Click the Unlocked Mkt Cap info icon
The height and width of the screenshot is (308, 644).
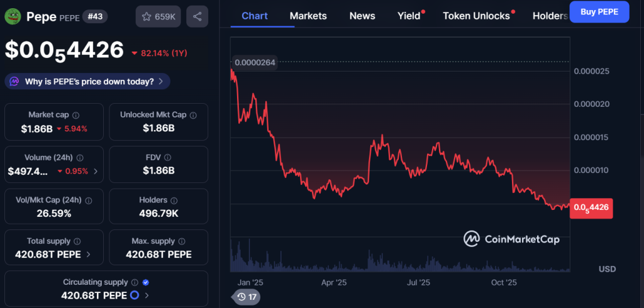click(193, 115)
